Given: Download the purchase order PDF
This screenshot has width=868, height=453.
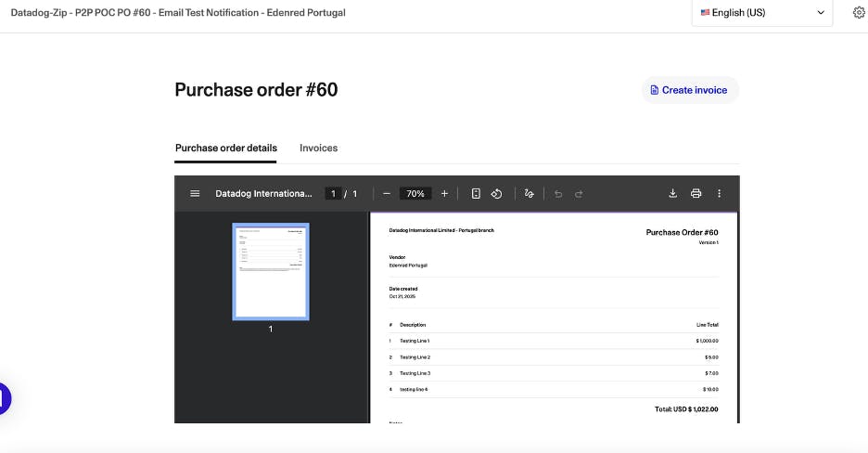Looking at the screenshot, I should [672, 193].
